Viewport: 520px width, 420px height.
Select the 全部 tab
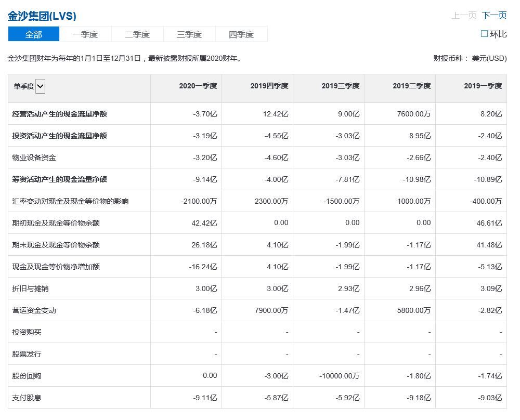pos(33,34)
